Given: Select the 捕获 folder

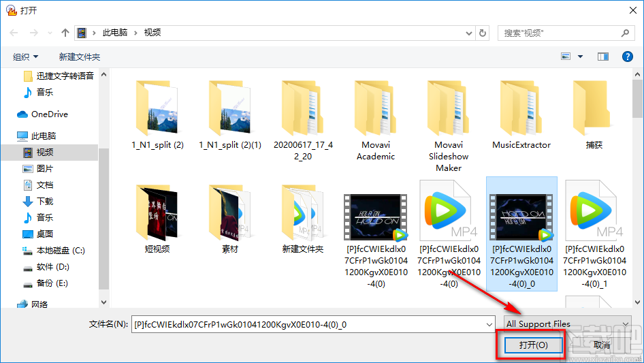Looking at the screenshot, I should coord(594,115).
